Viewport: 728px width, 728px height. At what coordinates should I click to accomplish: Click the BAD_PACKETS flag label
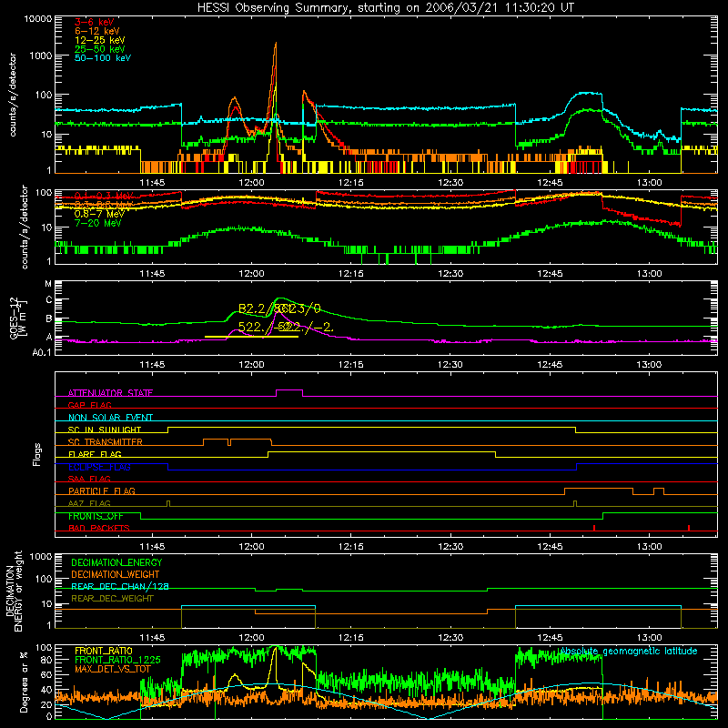click(x=99, y=528)
